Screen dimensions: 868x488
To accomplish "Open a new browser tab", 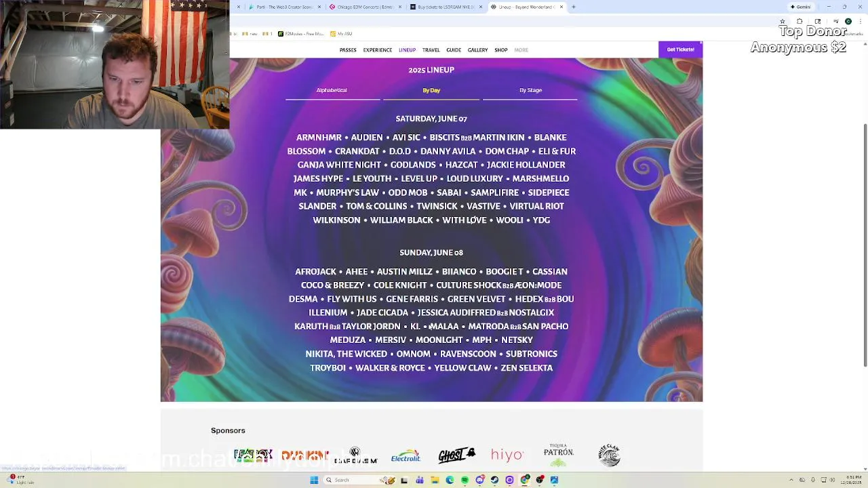I will 573,7.
